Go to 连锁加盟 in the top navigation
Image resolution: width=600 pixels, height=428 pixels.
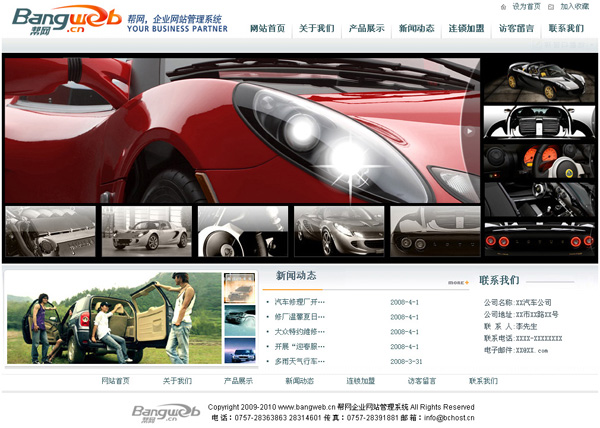tap(466, 28)
